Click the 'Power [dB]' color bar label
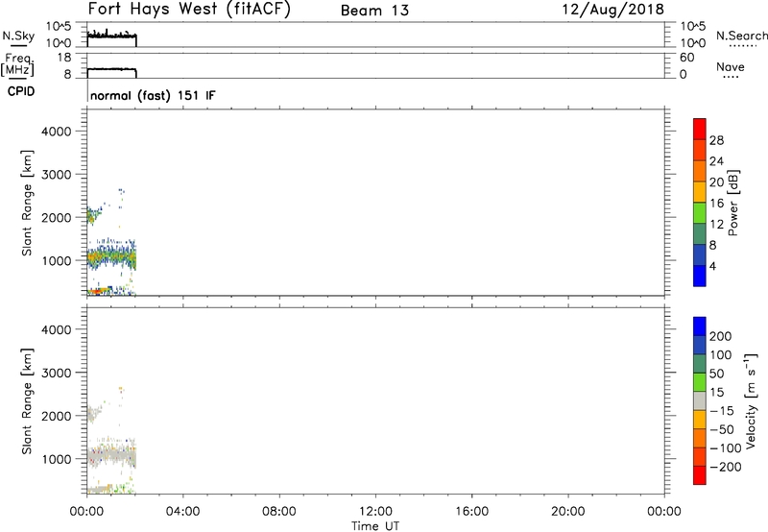768x532 pixels. tap(733, 203)
